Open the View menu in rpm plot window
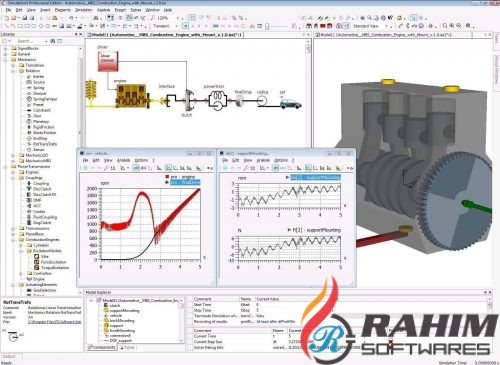Image resolution: width=500 pixels, height=365 pixels. [x=108, y=160]
